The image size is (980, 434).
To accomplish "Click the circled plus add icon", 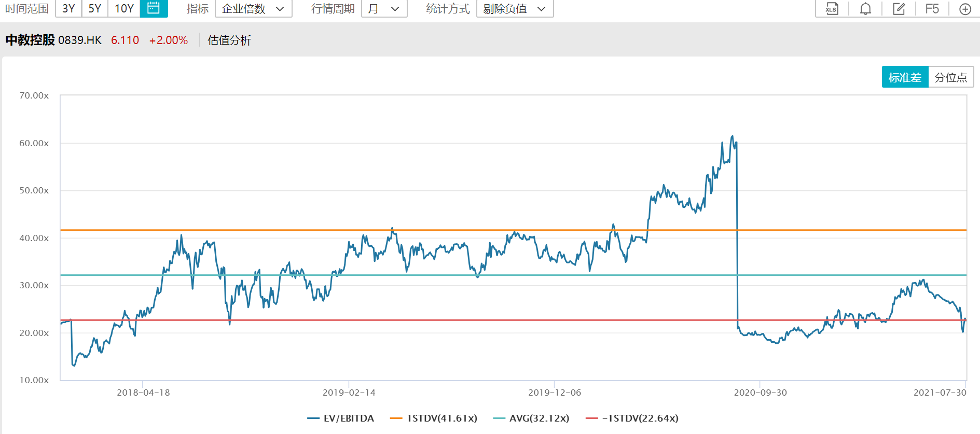I will [965, 9].
